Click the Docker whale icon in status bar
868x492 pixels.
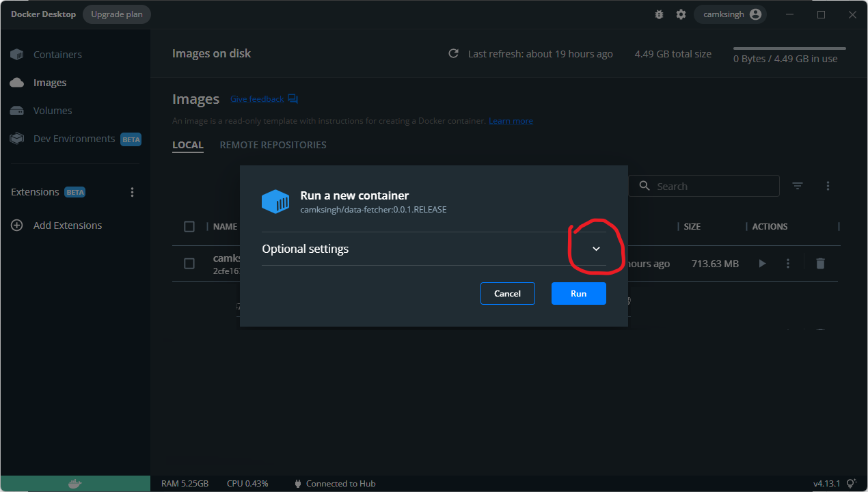(75, 484)
